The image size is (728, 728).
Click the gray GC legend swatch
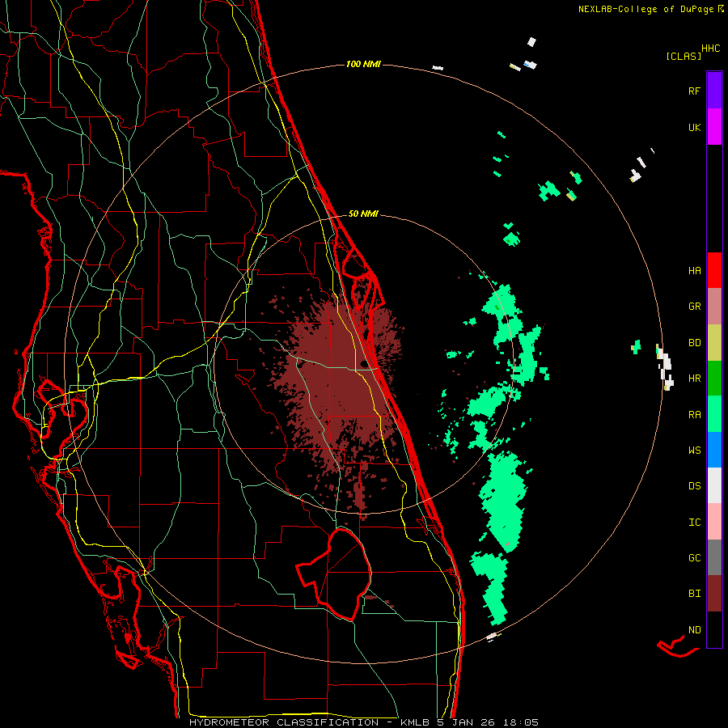[714, 557]
